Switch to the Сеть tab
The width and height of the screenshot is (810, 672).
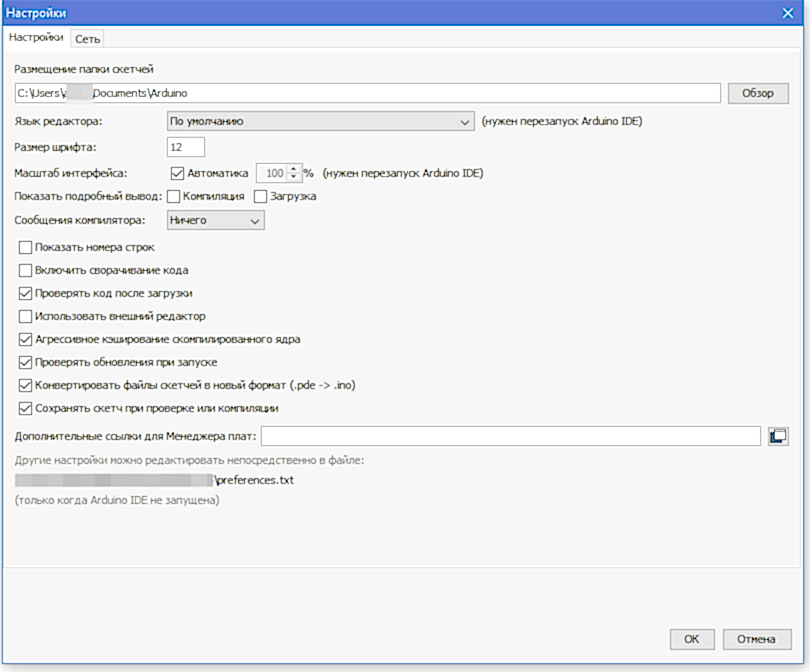pos(88,38)
